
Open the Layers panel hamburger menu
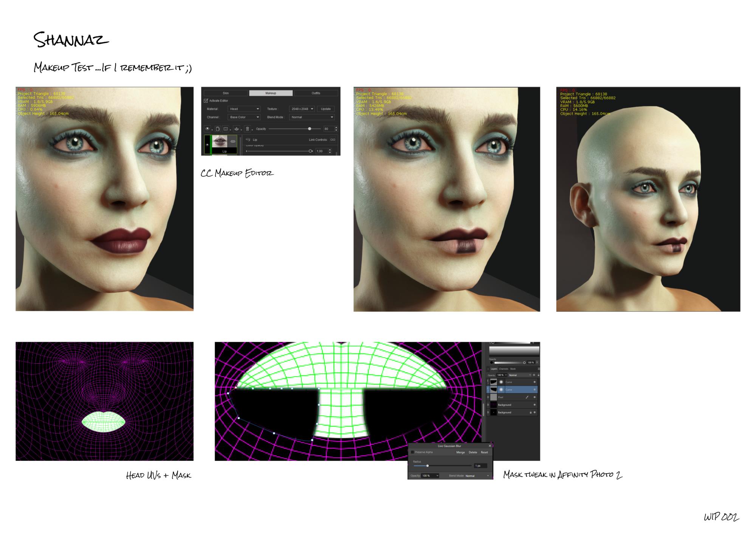point(539,369)
